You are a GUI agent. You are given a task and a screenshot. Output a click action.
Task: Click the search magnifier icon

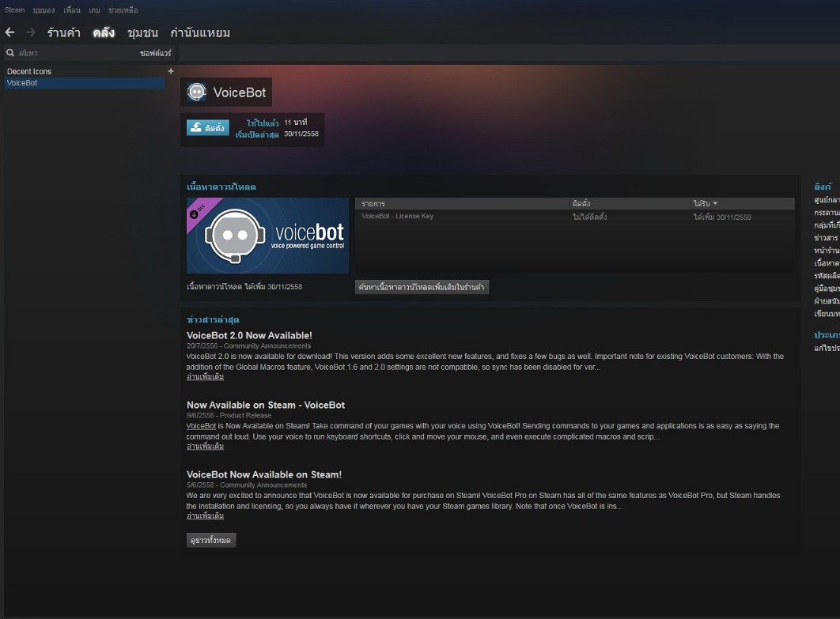click(10, 52)
